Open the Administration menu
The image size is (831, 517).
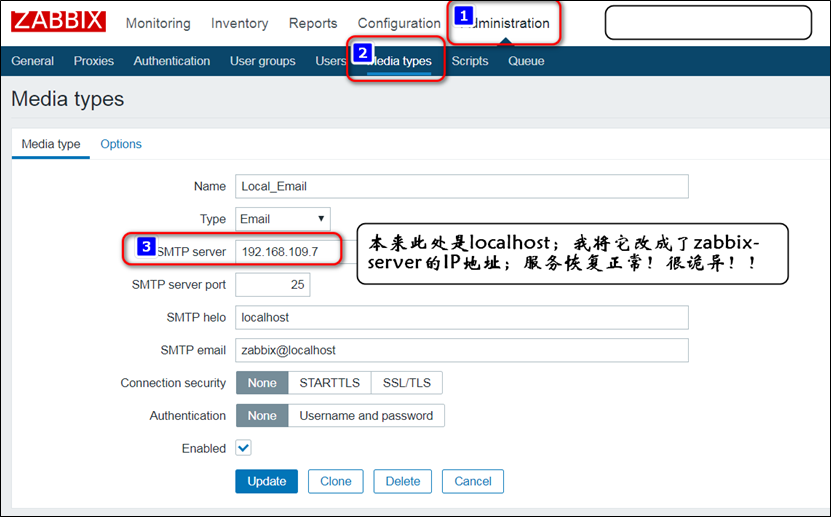(x=505, y=23)
